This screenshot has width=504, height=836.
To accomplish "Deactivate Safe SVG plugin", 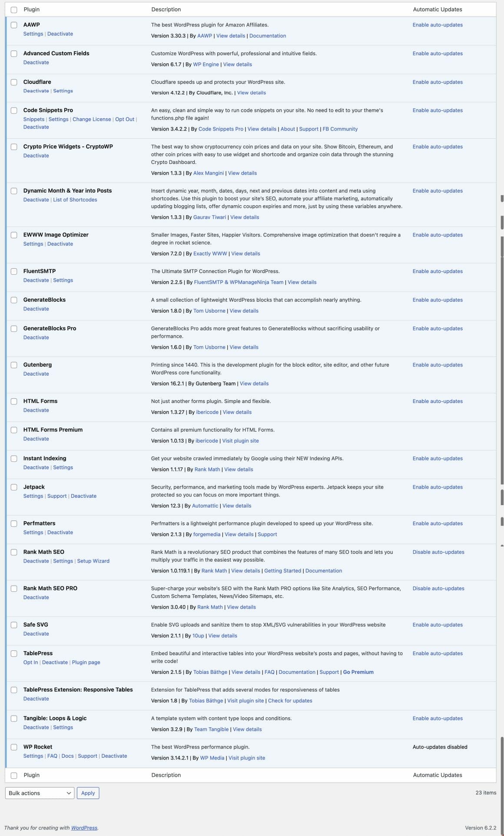I will point(36,634).
